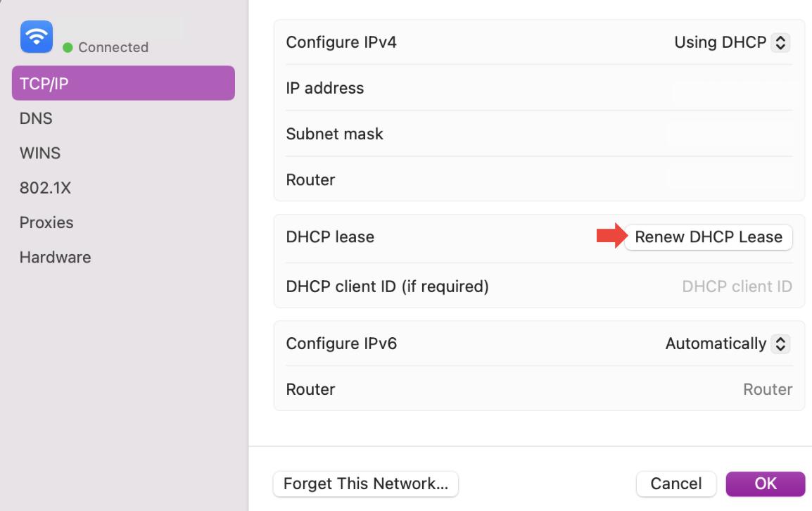
Task: Cancel the network settings changes
Action: pyautogui.click(x=675, y=484)
